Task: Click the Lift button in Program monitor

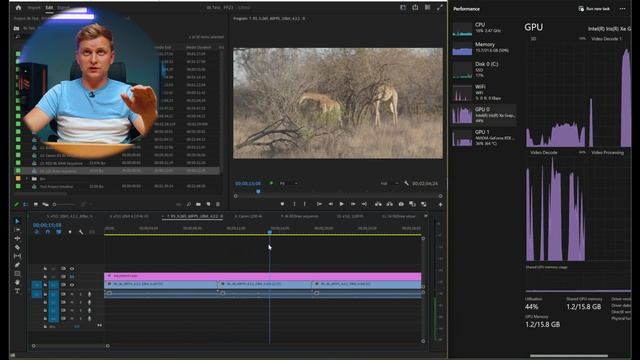Action: [378, 204]
